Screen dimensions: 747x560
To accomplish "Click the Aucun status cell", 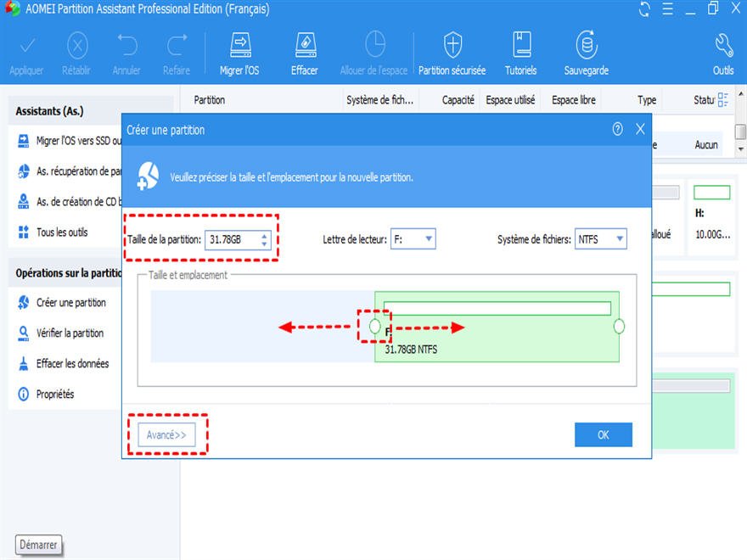I will [706, 145].
